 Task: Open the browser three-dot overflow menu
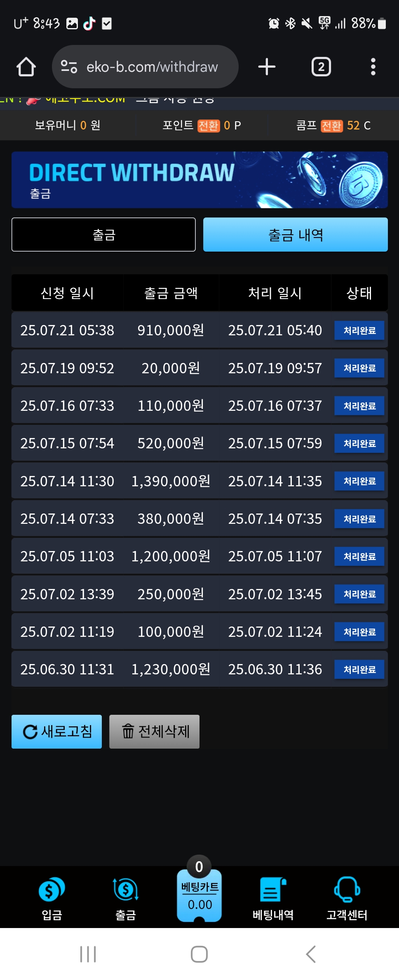point(373,67)
